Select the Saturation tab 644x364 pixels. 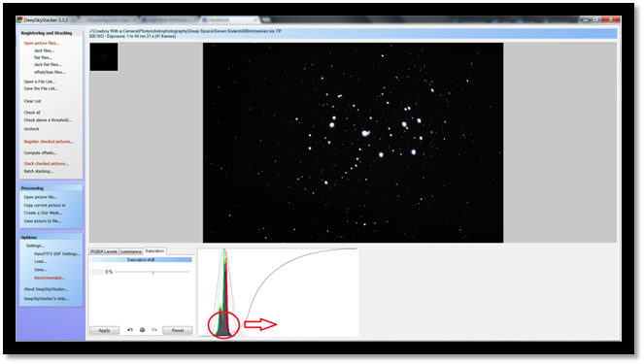click(x=154, y=250)
